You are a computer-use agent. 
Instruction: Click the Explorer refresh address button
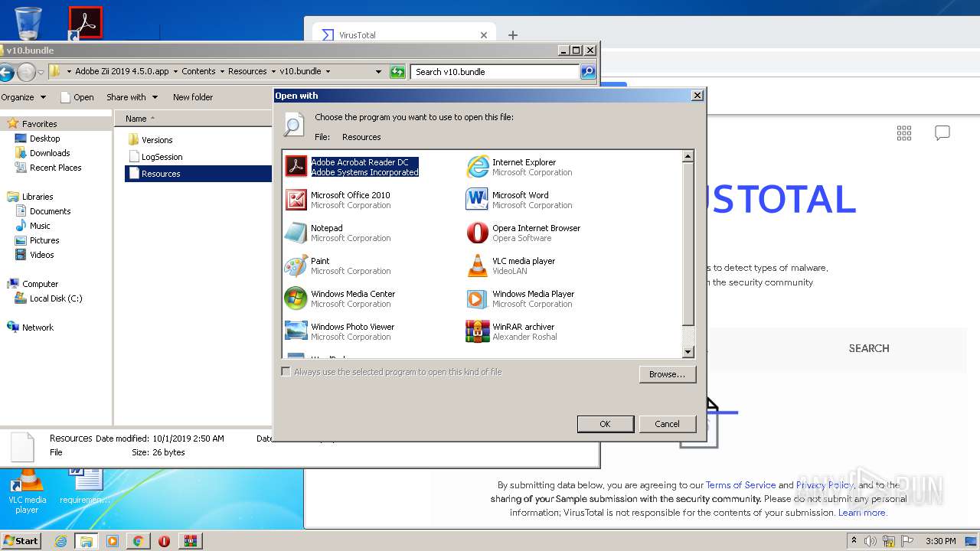tap(397, 72)
